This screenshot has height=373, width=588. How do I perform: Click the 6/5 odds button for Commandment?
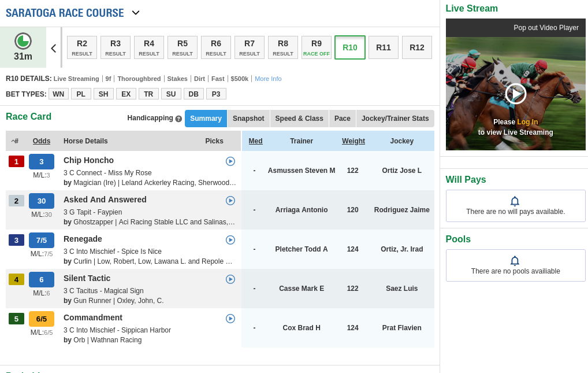42,319
